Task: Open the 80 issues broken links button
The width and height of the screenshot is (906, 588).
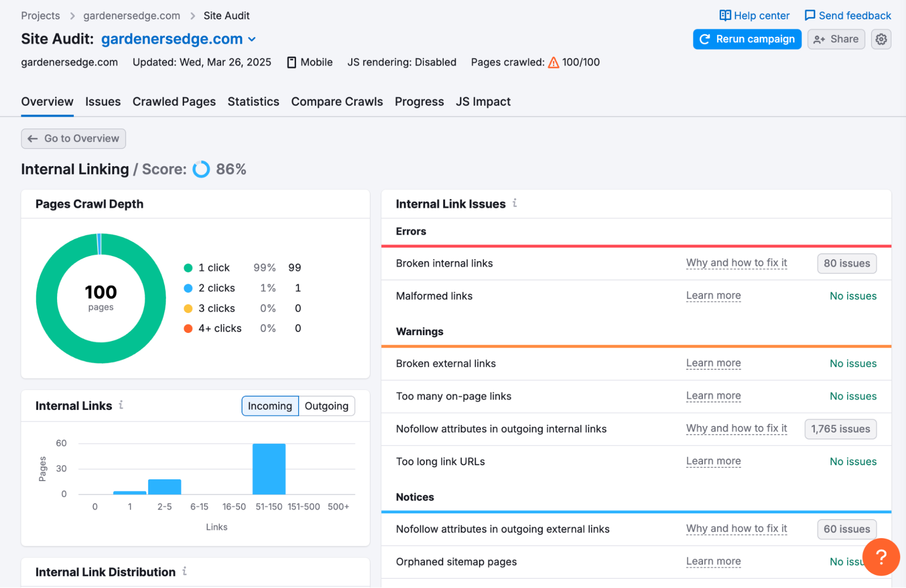Action: [x=846, y=263]
